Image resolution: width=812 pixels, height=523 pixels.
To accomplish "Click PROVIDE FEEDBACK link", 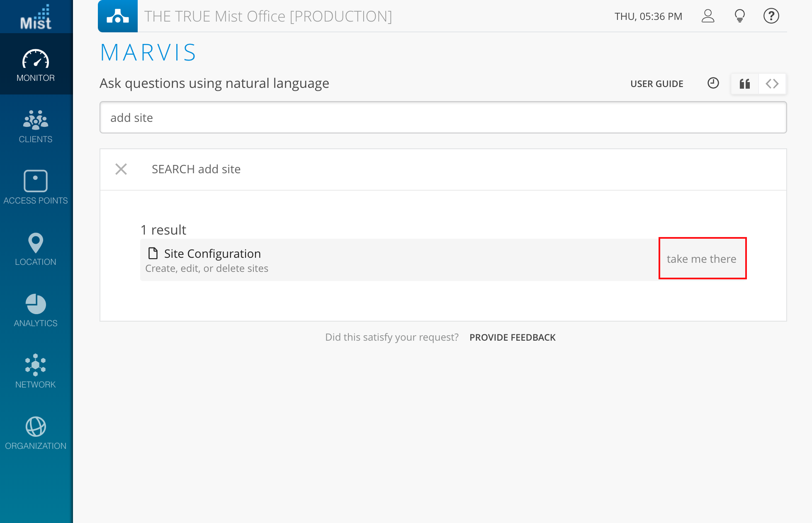I will pyautogui.click(x=512, y=337).
